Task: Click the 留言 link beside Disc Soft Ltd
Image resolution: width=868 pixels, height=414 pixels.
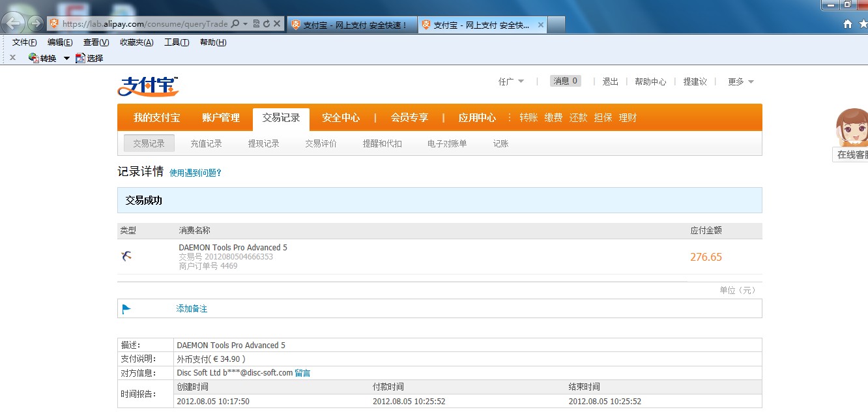Action: click(x=302, y=373)
